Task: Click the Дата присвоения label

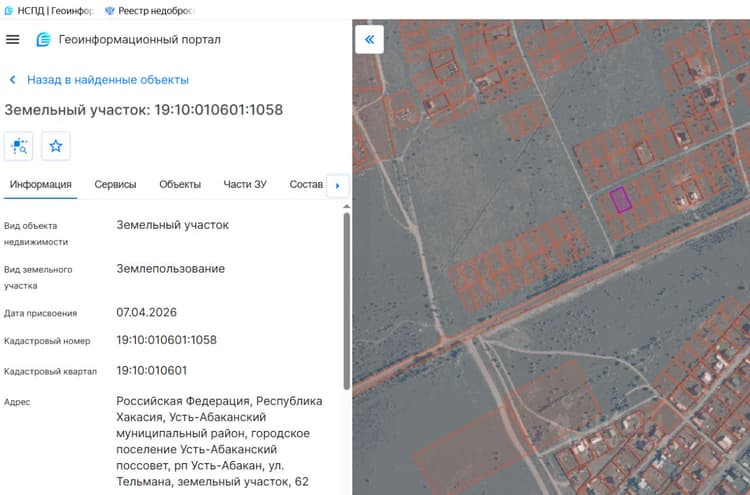Action: pyautogui.click(x=40, y=313)
